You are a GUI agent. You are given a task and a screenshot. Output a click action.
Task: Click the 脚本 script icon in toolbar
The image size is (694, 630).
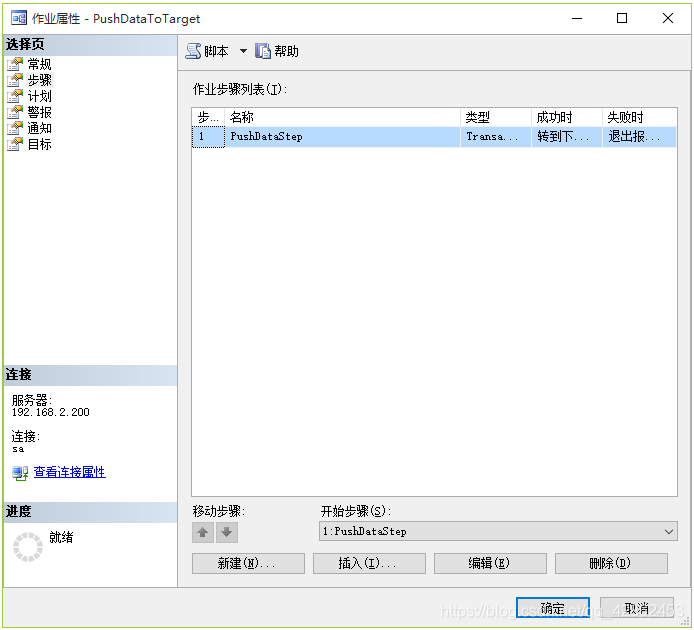(x=193, y=51)
